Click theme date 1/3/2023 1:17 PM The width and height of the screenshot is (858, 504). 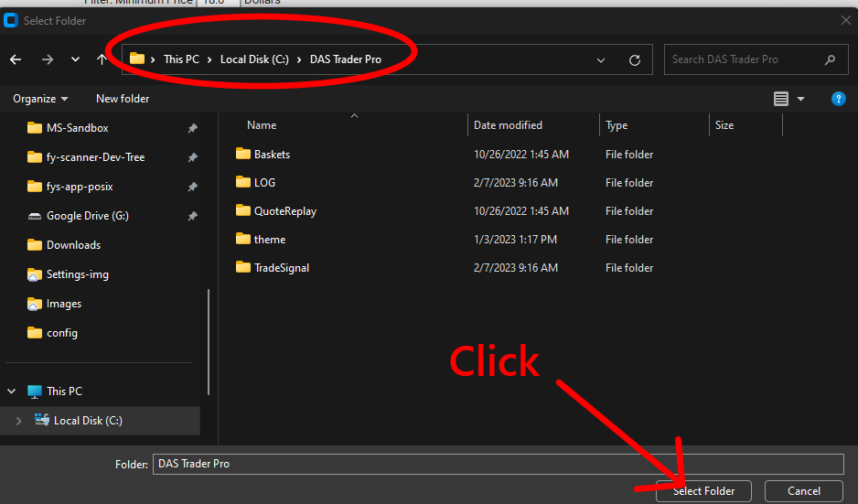(x=515, y=240)
